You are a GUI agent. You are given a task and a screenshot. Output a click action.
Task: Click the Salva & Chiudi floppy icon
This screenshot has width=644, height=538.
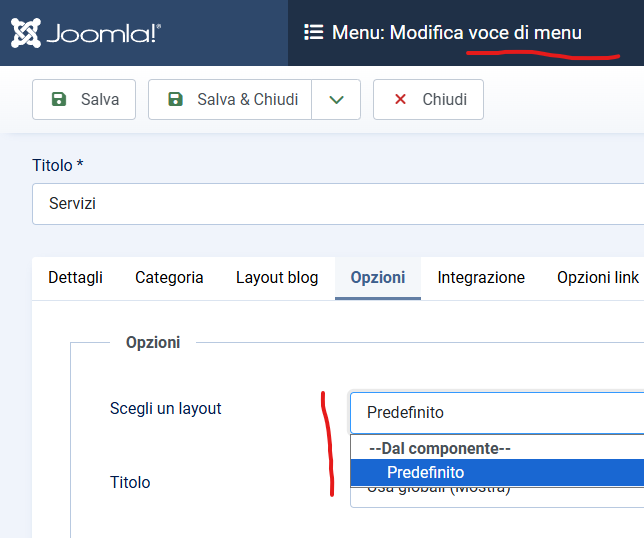click(x=175, y=99)
